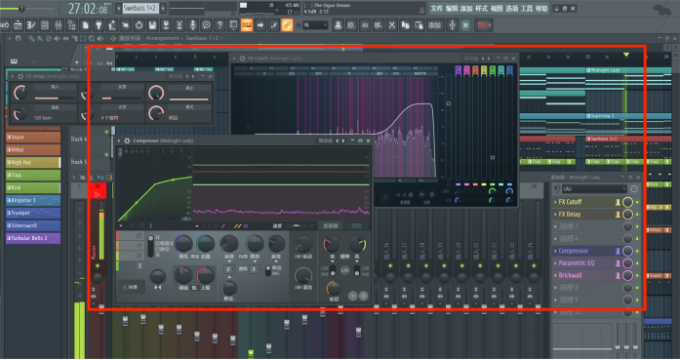Open the mixer track preset dropdown

[x=594, y=189]
